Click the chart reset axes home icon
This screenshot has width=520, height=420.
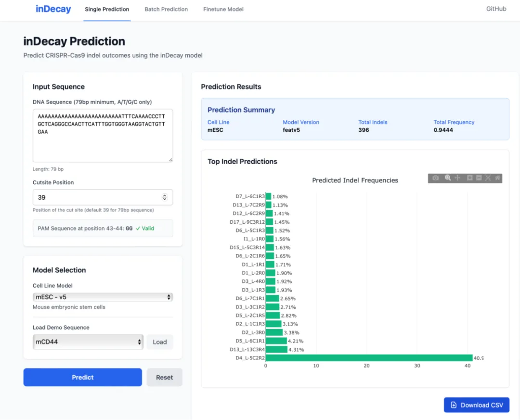[497, 178]
